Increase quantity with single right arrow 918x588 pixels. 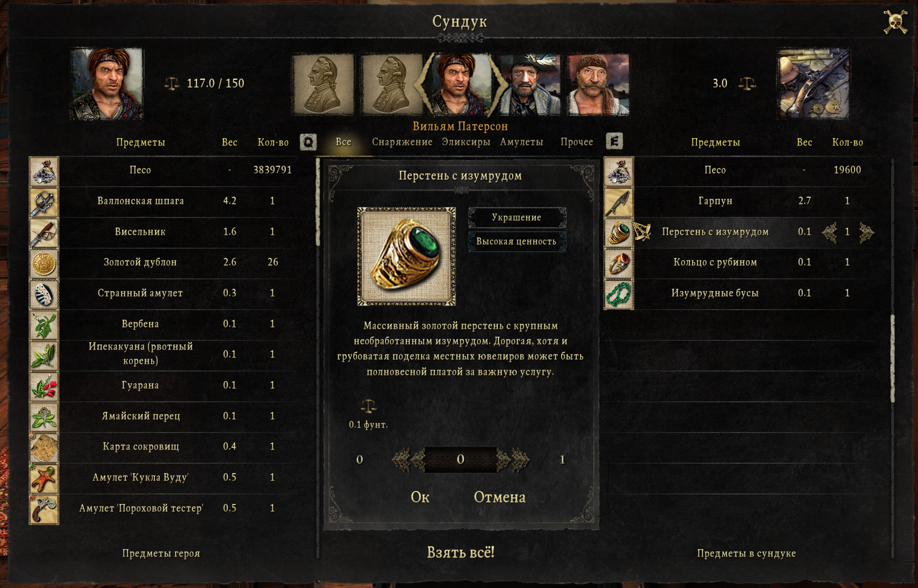tap(503, 459)
